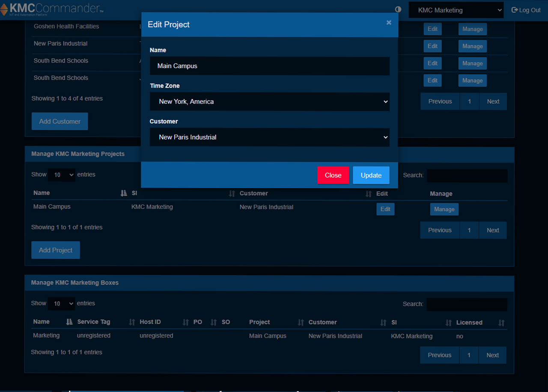Manage the New Paris Industrial customer
548x392 pixels.
click(473, 46)
